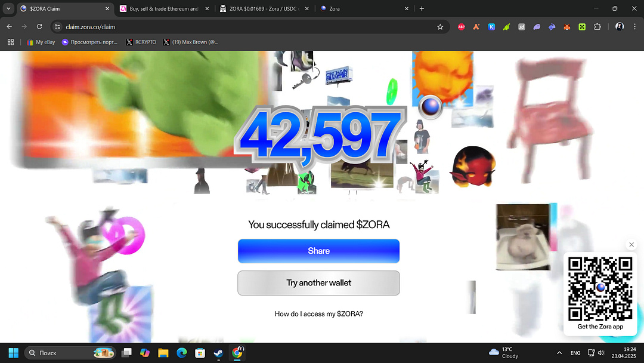644x363 pixels.
Task: Launch Copilot from the taskbar
Action: (145, 353)
